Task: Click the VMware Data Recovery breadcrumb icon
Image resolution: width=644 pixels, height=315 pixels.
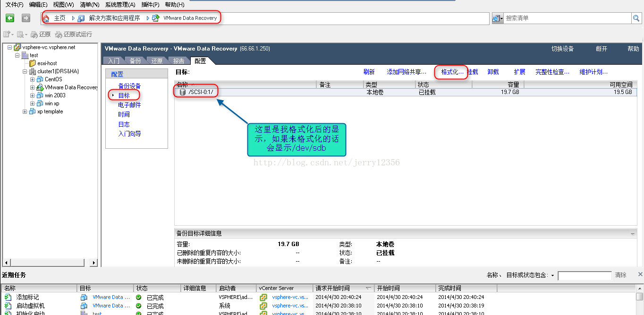Action: click(156, 18)
